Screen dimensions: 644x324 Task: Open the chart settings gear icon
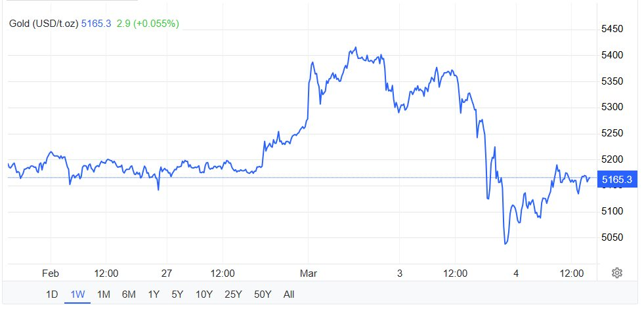pos(616,273)
